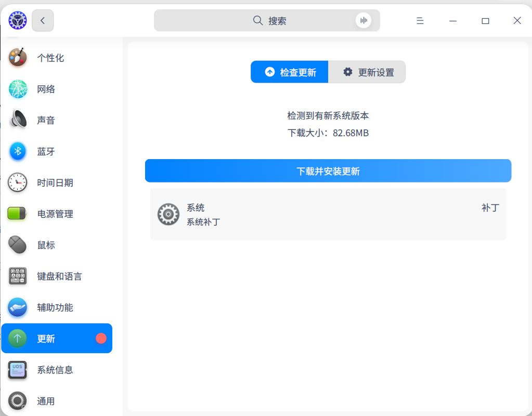Screen dimensions: 532x416
Task: Open 键盘和语言 keyboard icon
Action: [x=18, y=276]
